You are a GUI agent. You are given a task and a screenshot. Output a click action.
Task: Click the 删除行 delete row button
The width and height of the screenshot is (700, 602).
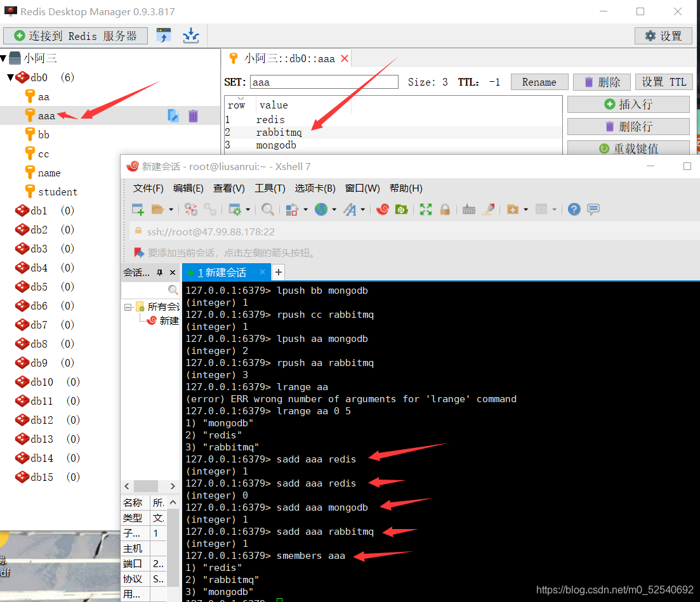(x=628, y=126)
